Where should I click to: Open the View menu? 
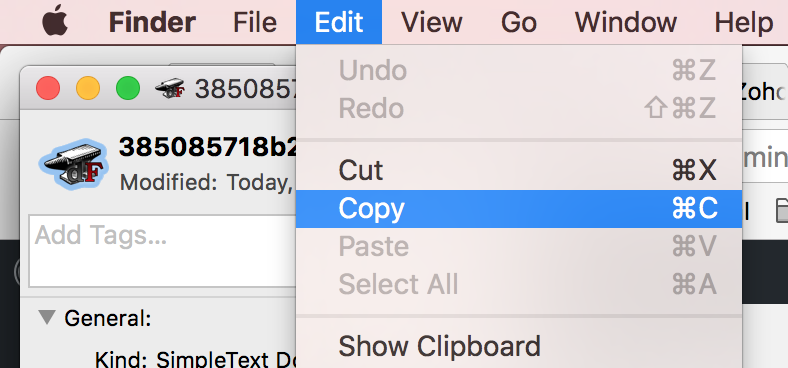pyautogui.click(x=433, y=22)
